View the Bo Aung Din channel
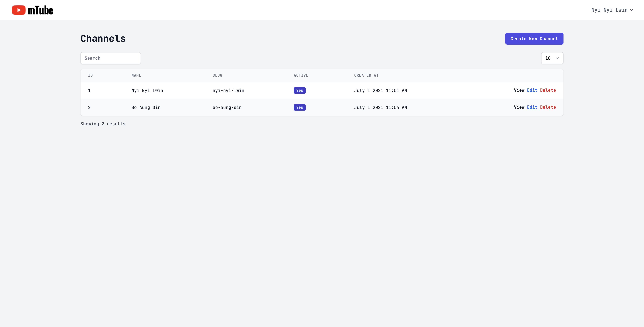Screen dimensions: 644x327 click(x=519, y=107)
